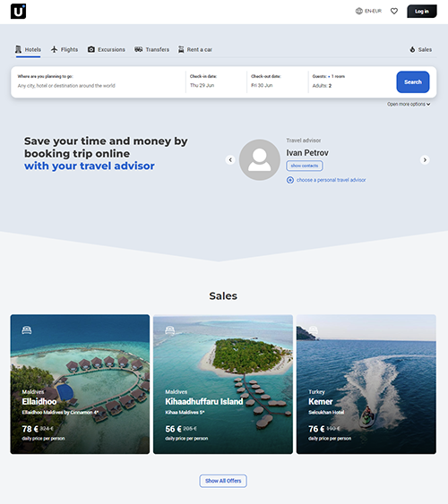Click show contacts for Ivan Petrov
448x504 pixels.
tap(305, 166)
